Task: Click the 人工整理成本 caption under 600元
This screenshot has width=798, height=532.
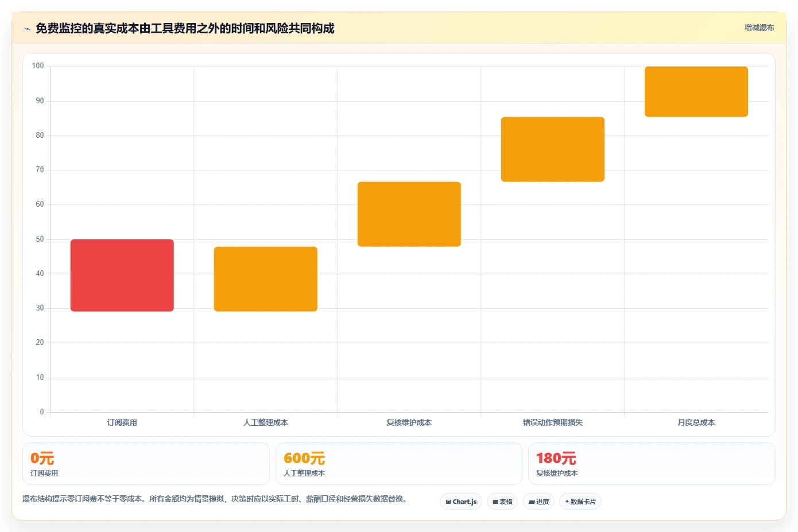Action: click(304, 473)
